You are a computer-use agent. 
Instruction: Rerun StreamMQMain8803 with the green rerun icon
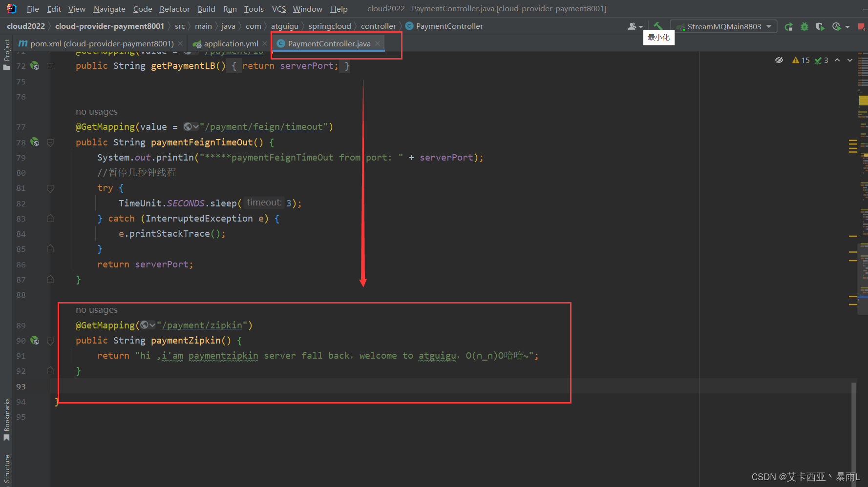click(x=788, y=26)
